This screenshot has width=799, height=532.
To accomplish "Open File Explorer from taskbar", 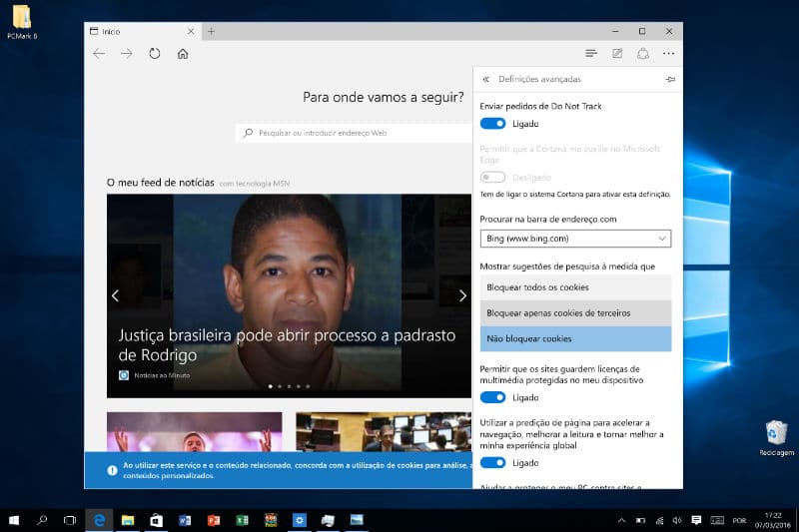I will (x=128, y=520).
